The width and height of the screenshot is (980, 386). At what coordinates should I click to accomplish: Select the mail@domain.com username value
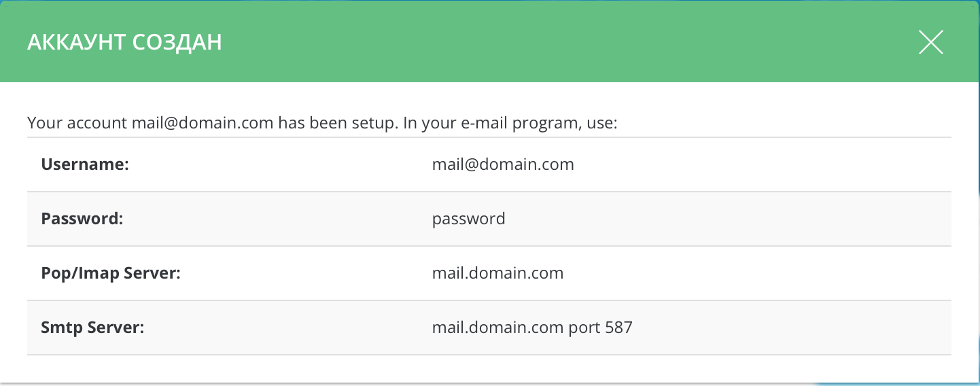503,164
